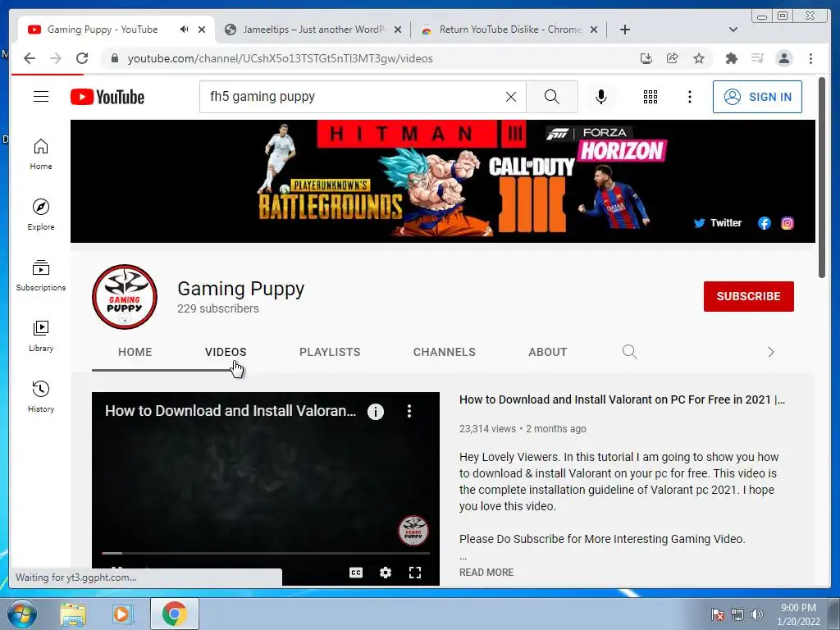The width and height of the screenshot is (840, 630).
Task: Open History in the sidebar
Action: (41, 396)
